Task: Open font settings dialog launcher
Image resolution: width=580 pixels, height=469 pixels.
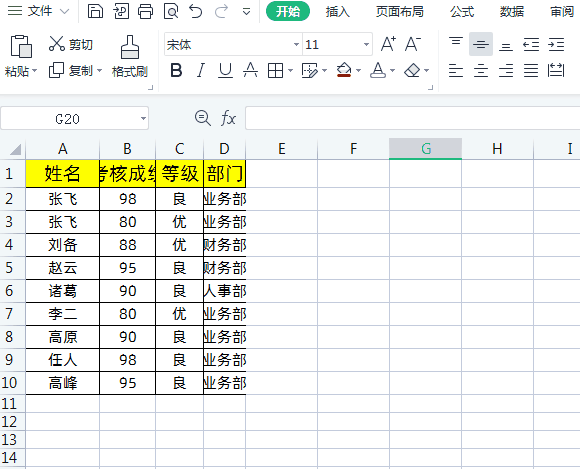Action: (431, 87)
